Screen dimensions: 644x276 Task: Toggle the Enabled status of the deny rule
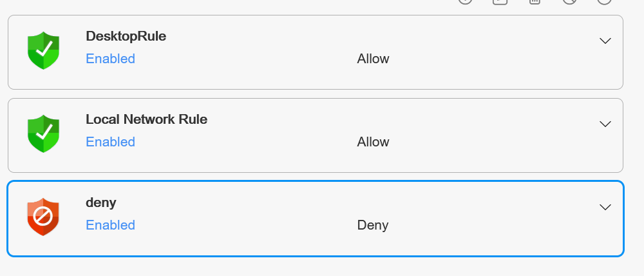tap(111, 225)
